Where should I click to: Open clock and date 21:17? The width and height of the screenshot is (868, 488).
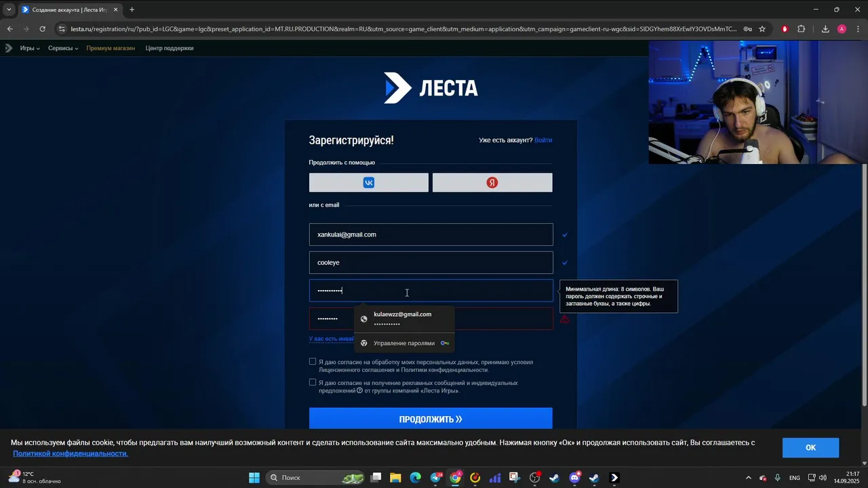(846, 478)
